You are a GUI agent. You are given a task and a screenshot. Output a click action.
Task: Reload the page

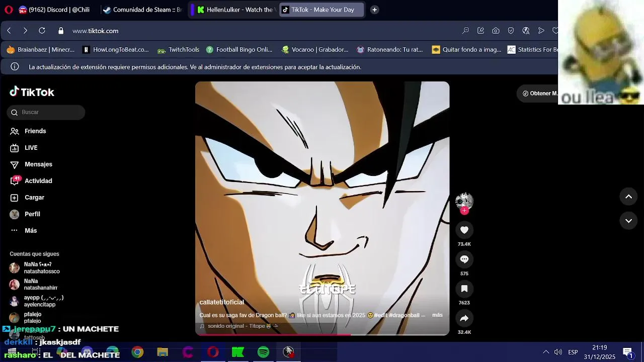tap(42, 31)
